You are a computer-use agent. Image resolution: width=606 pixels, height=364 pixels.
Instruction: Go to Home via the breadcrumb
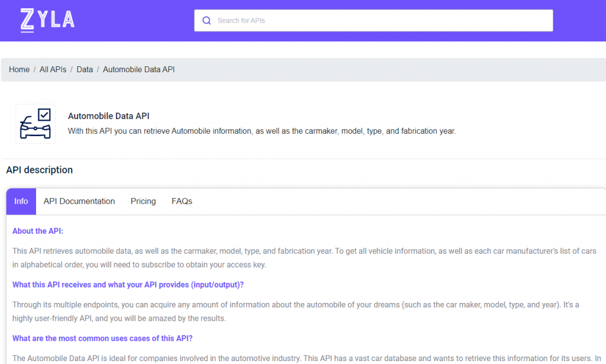[19, 69]
